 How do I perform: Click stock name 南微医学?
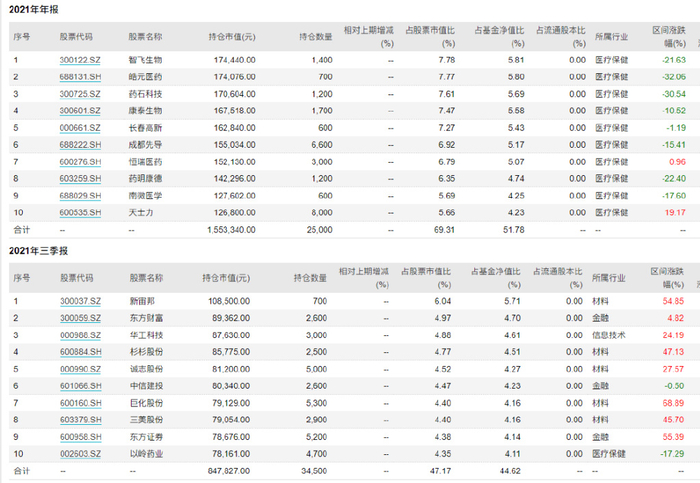pos(145,196)
